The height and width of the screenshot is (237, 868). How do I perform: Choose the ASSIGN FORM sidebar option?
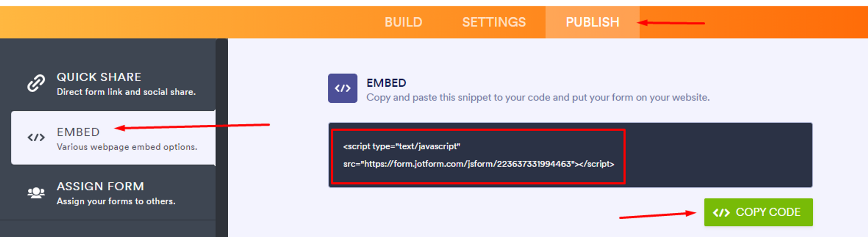click(x=100, y=186)
